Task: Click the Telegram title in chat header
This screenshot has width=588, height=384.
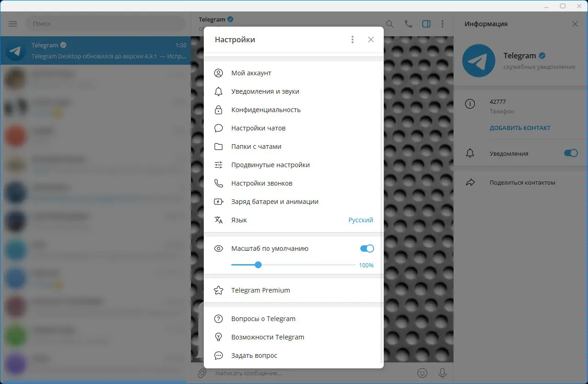Action: (x=212, y=20)
